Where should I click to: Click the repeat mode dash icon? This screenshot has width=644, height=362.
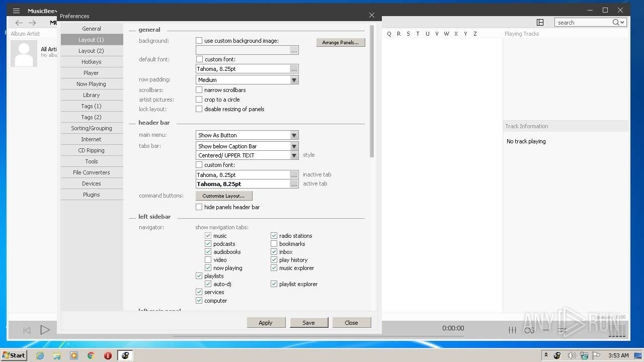[546, 330]
